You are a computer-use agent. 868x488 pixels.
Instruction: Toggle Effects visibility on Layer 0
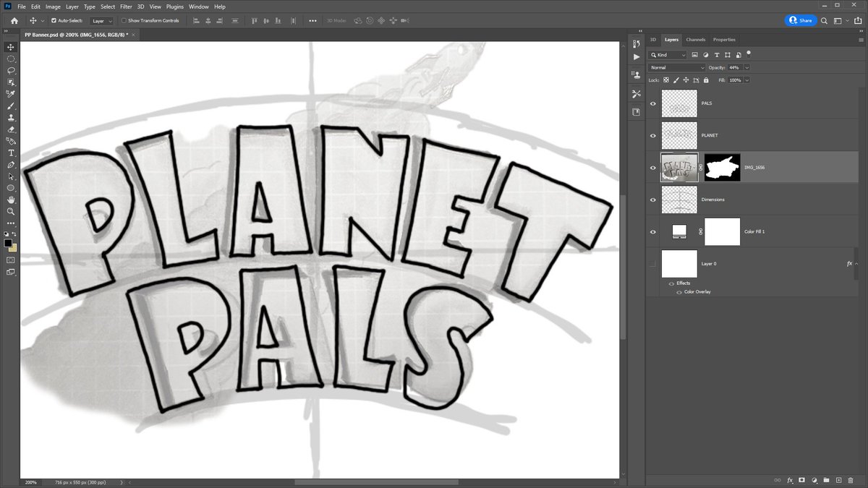(x=671, y=283)
